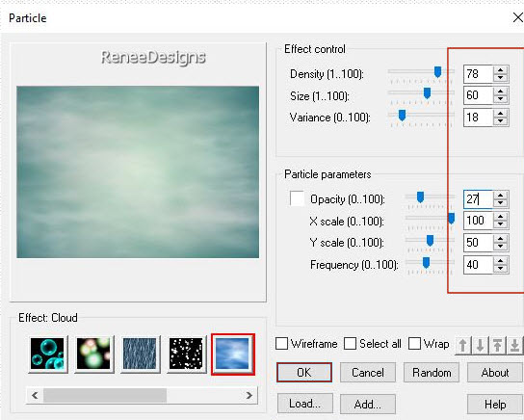This screenshot has height=420, width=524.
Task: Decrease Variance using the down spinner arrow
Action: pos(500,121)
